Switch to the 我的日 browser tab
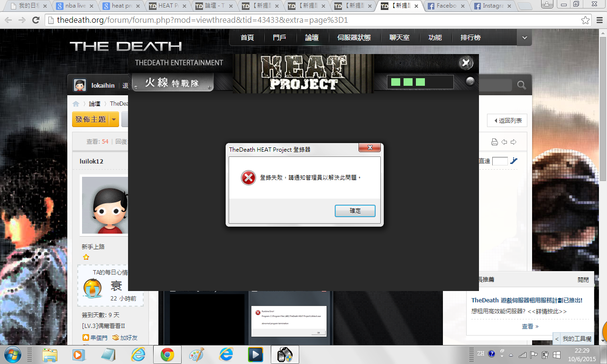This screenshot has height=364, width=607. 28,6
